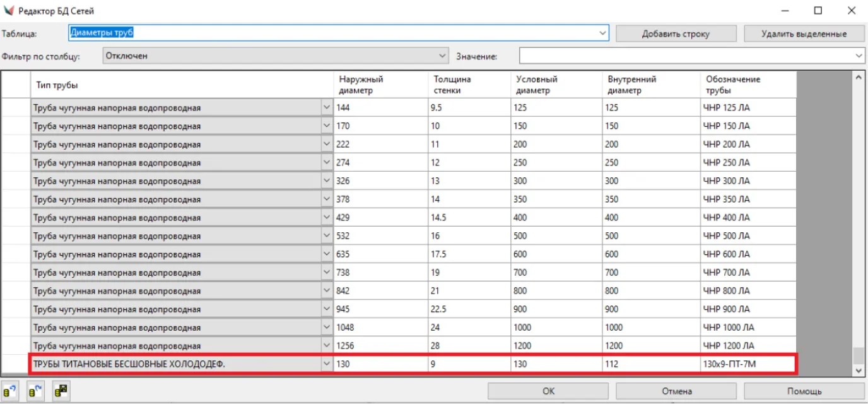Image resolution: width=868 pixels, height=404 pixels.
Task: Open help with the Помощь button
Action: pos(804,391)
